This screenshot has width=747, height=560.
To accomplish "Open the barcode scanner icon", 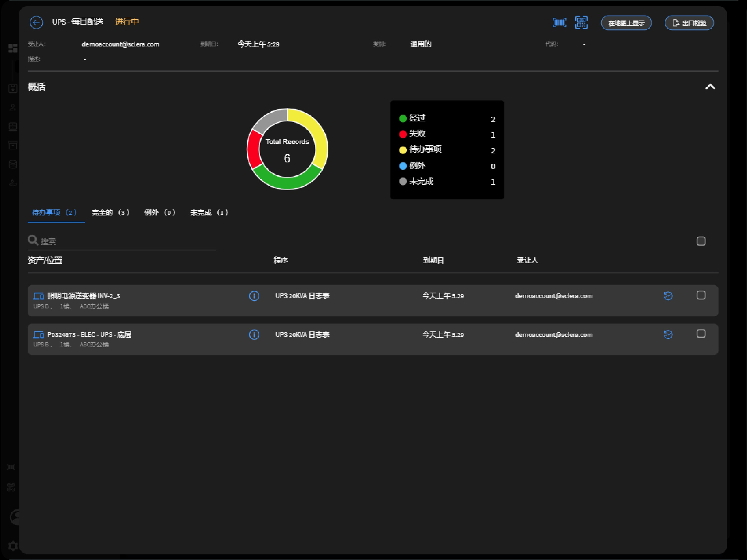I will point(559,23).
